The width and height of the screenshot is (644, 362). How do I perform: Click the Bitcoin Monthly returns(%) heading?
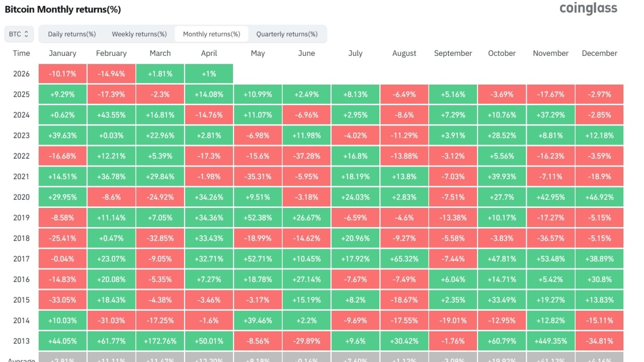click(x=62, y=9)
